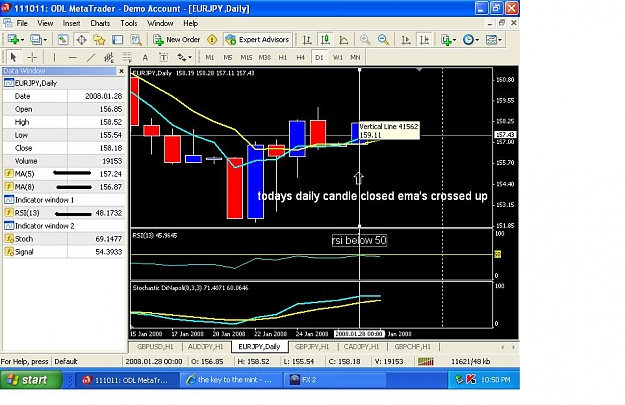Click the New Order button
This screenshot has width=625, height=405.
[x=176, y=39]
